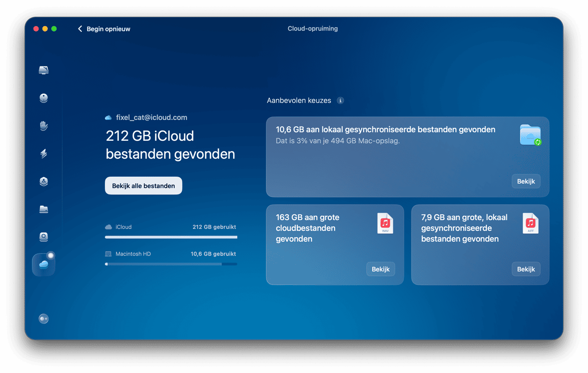Click the synced cloud folder icon
The height and width of the screenshot is (373, 588).
(x=530, y=135)
